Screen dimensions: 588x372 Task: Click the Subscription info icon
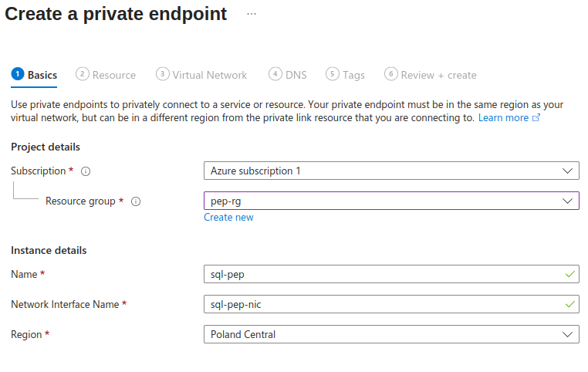point(86,171)
